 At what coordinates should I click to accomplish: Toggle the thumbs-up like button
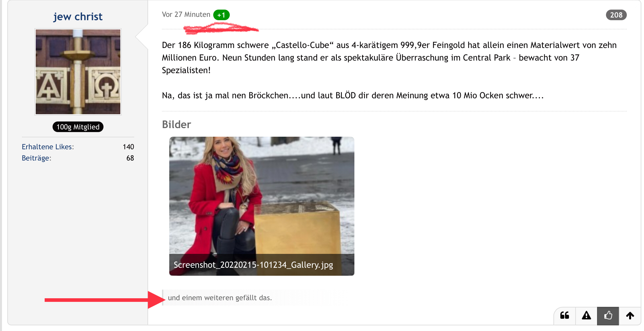[x=608, y=315]
